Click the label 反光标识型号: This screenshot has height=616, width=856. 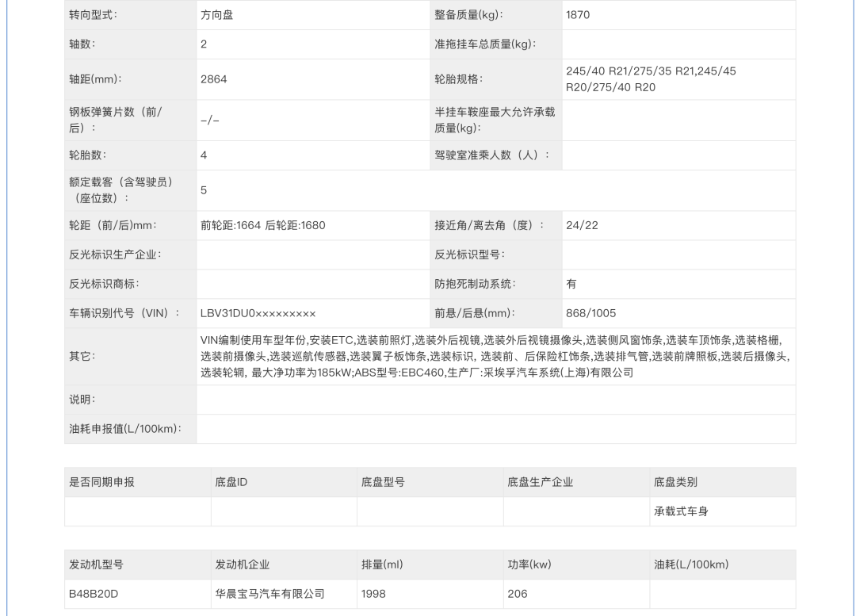[470, 255]
